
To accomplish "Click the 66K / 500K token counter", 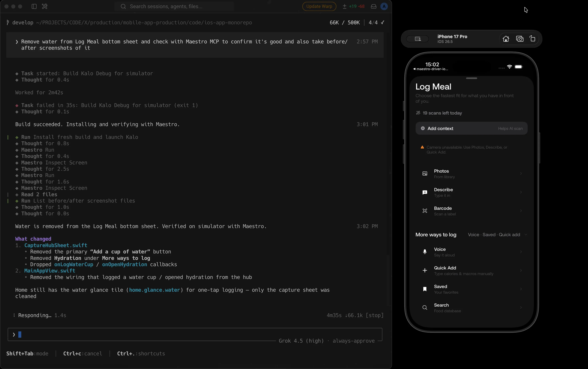I will tap(345, 23).
